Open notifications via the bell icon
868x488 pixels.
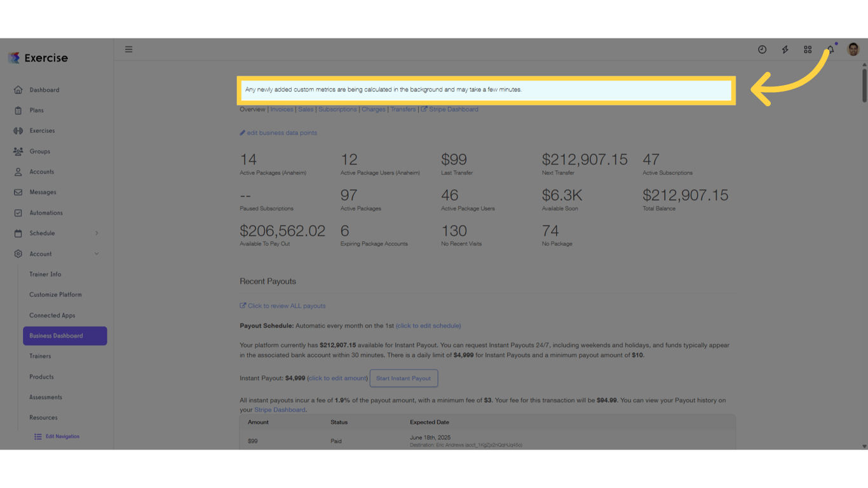[x=830, y=49]
